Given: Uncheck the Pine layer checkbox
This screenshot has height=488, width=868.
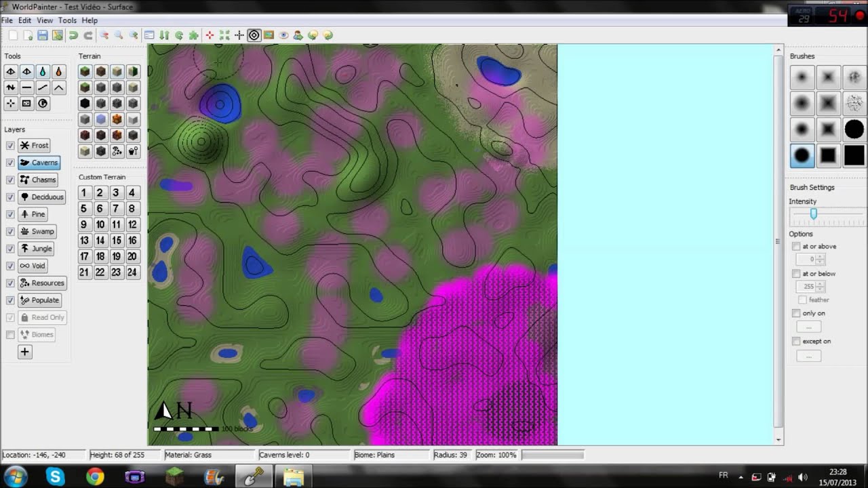Looking at the screenshot, I should tap(10, 214).
